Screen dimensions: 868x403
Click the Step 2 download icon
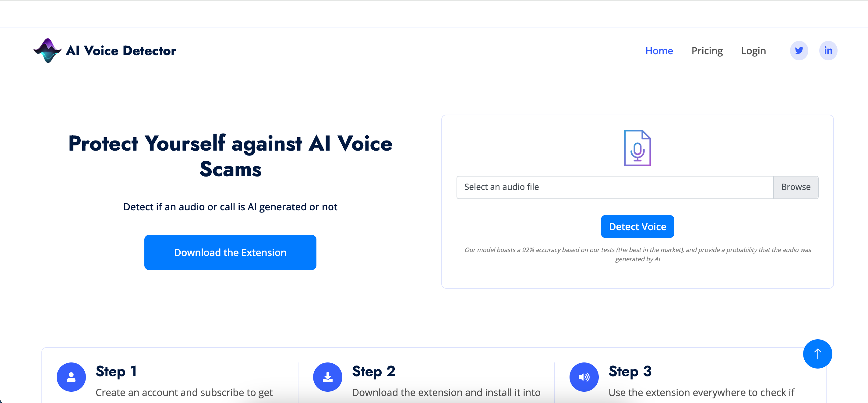click(326, 376)
